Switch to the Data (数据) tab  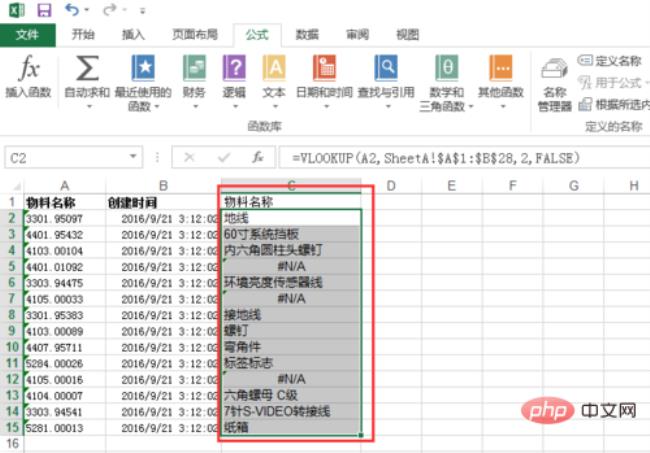point(307,34)
